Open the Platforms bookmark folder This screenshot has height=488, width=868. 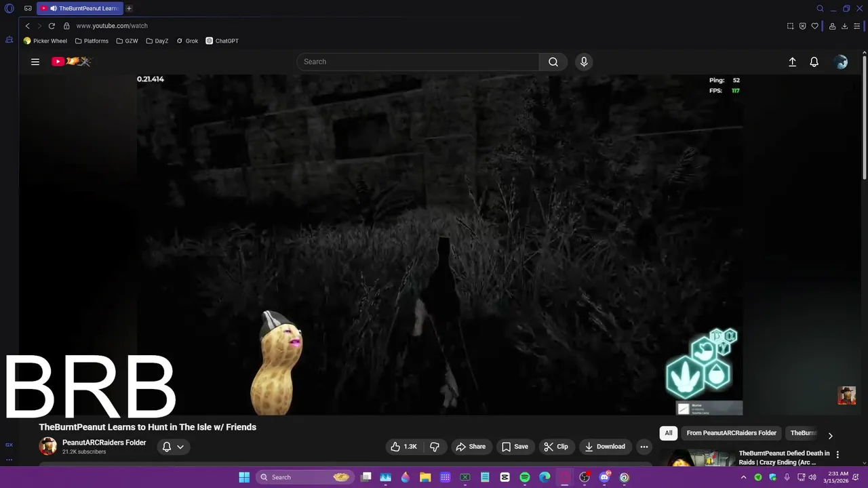pyautogui.click(x=92, y=41)
